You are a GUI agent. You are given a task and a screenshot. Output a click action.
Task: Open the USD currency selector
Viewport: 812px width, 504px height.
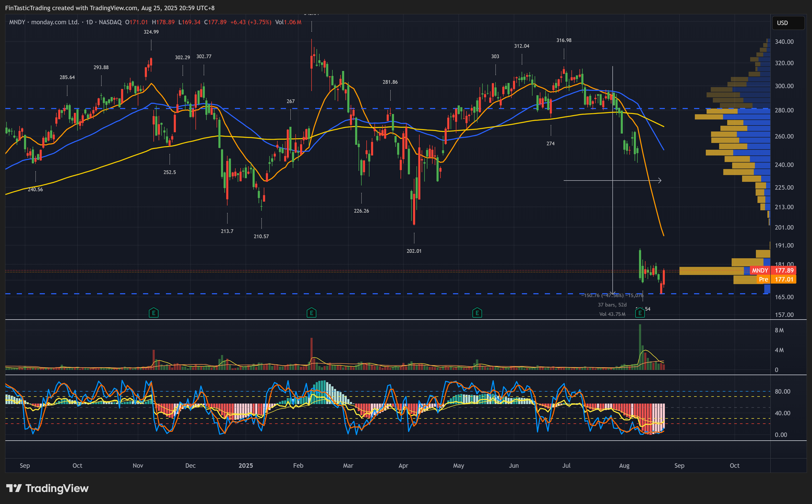pyautogui.click(x=788, y=23)
